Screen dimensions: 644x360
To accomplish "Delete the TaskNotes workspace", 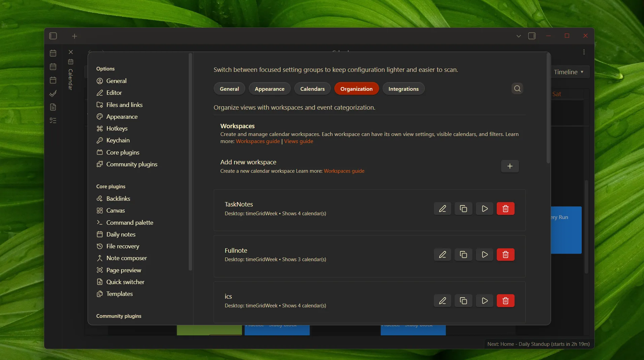I will pos(505,209).
